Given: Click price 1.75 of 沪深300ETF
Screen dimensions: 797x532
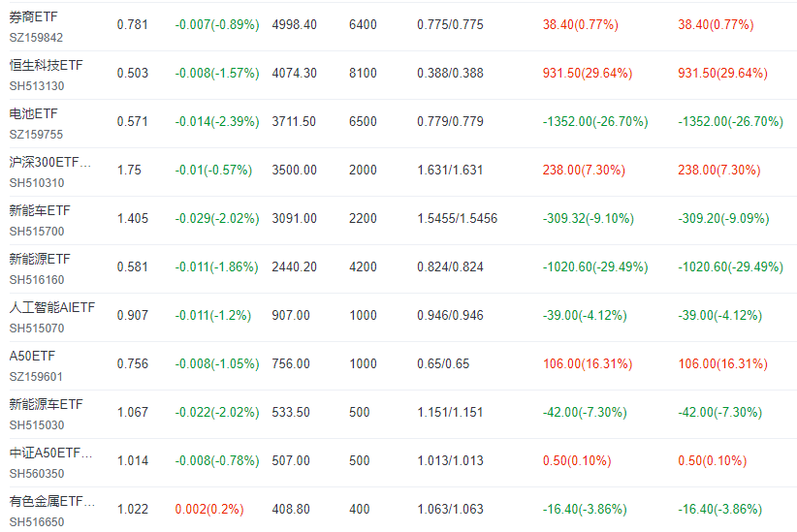Looking at the screenshot, I should point(129,171).
